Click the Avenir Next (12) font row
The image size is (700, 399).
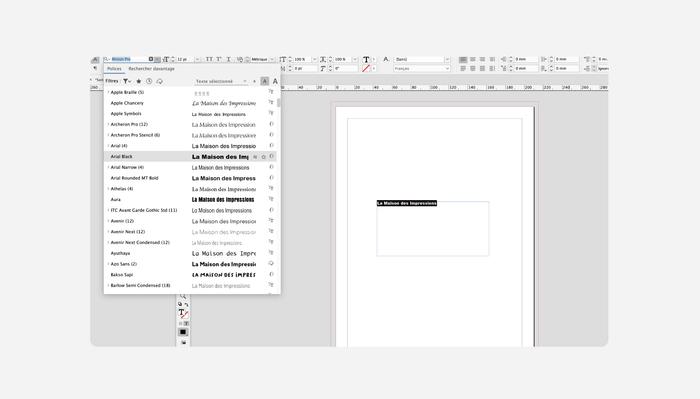[x=190, y=232]
